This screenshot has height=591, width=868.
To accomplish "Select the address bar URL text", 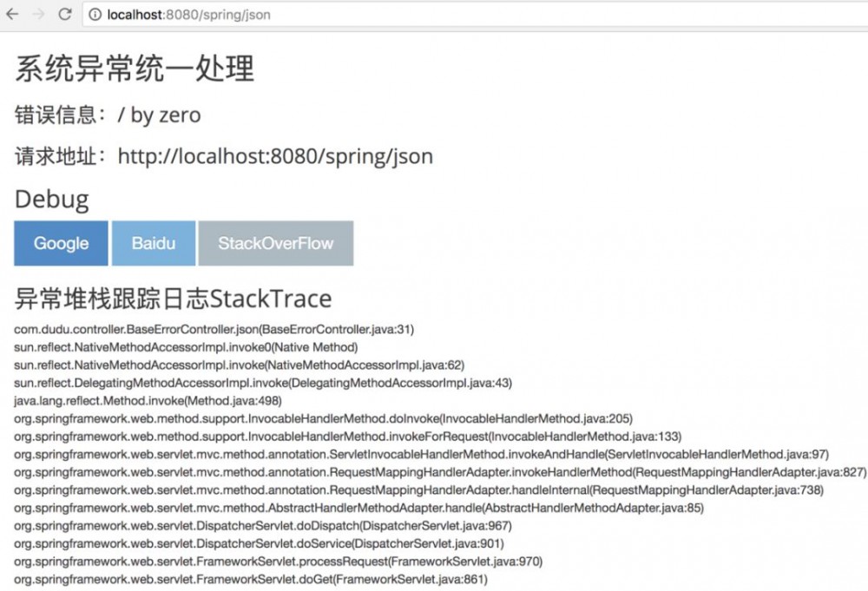I will point(187,15).
